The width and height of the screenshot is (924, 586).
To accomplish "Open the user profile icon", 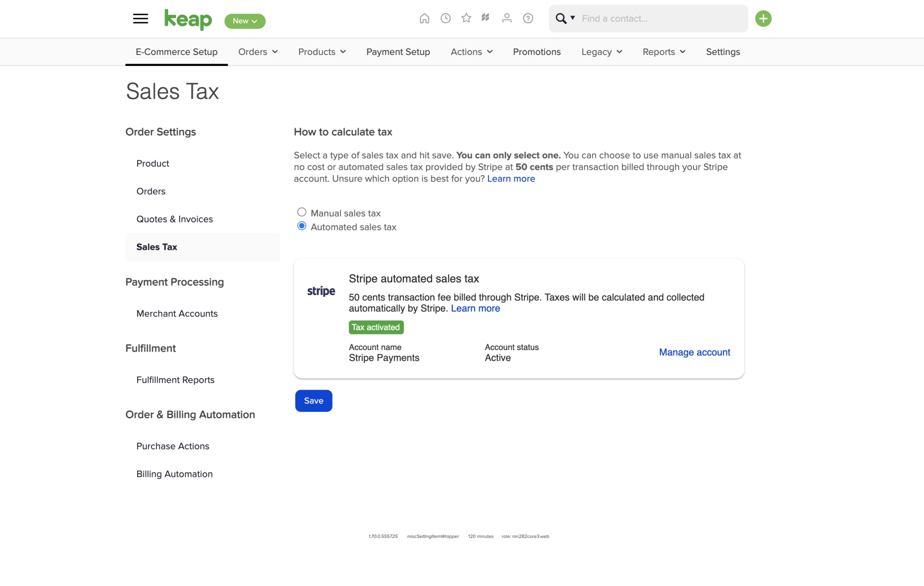I will [x=507, y=18].
